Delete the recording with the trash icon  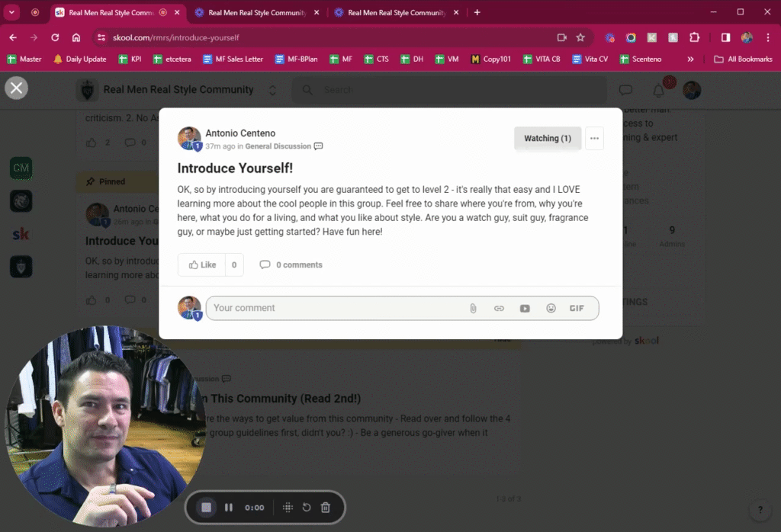click(x=325, y=508)
